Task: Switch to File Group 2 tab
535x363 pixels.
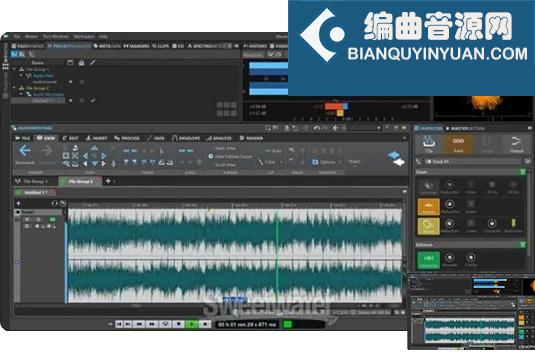Action: tap(79, 182)
